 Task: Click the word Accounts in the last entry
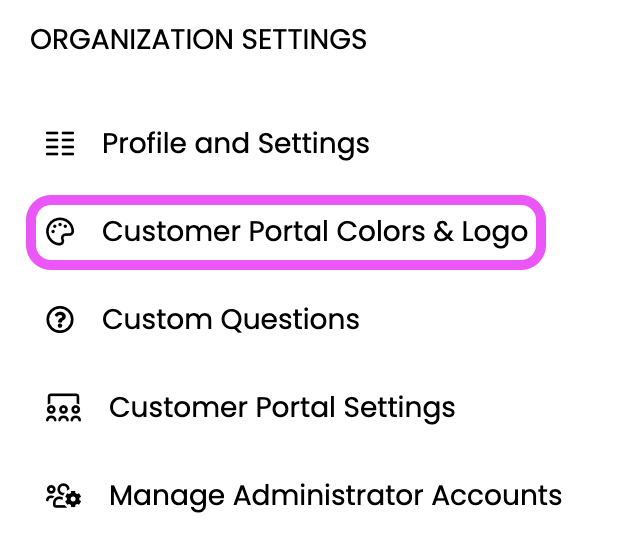click(x=497, y=495)
